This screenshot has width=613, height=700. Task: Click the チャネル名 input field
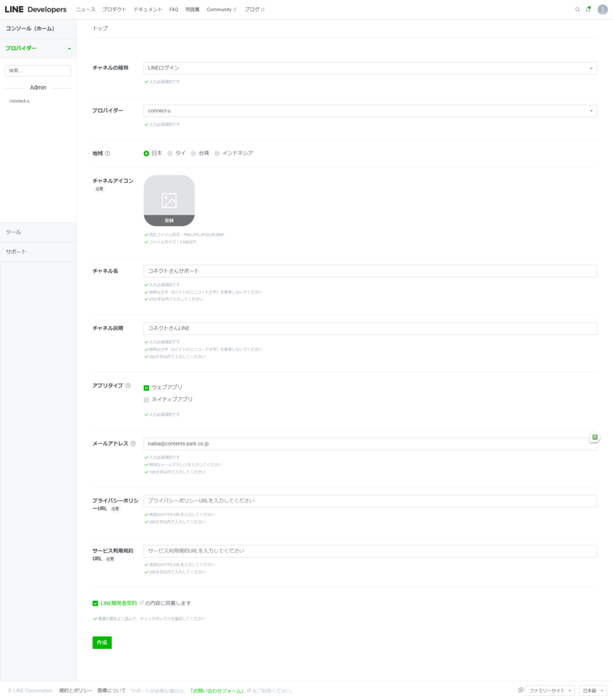370,271
